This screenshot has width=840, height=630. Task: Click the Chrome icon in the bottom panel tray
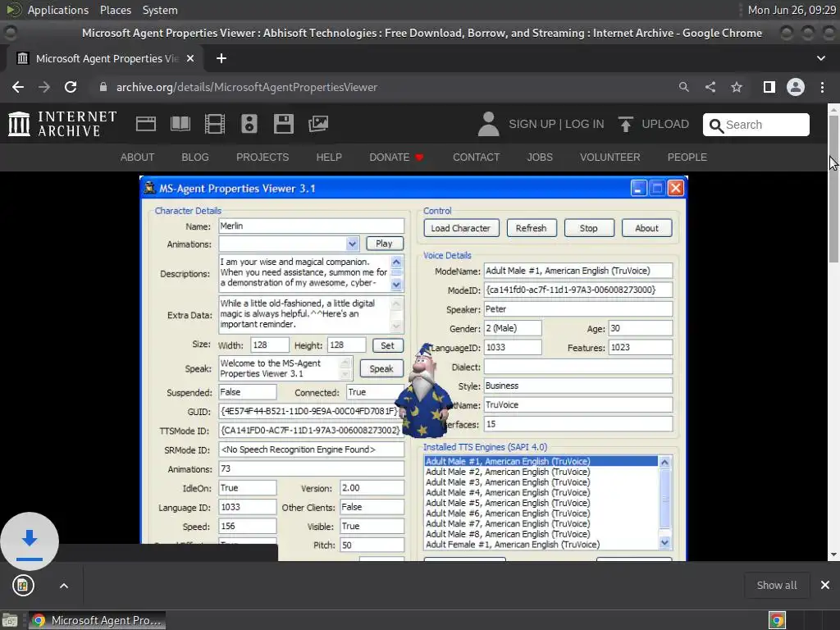(x=777, y=620)
